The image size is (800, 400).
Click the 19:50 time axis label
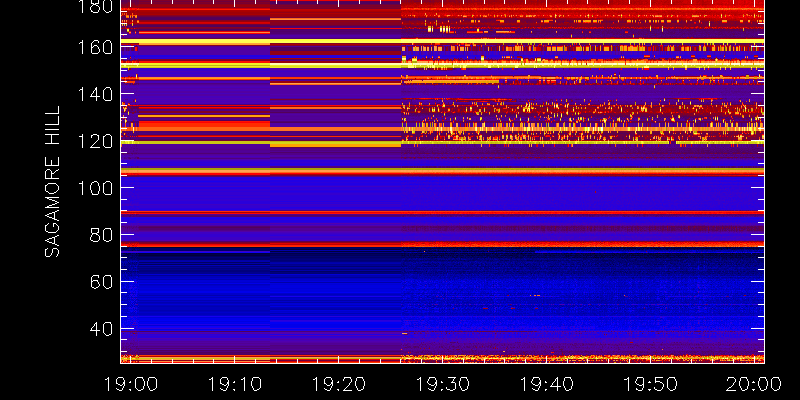(650, 384)
